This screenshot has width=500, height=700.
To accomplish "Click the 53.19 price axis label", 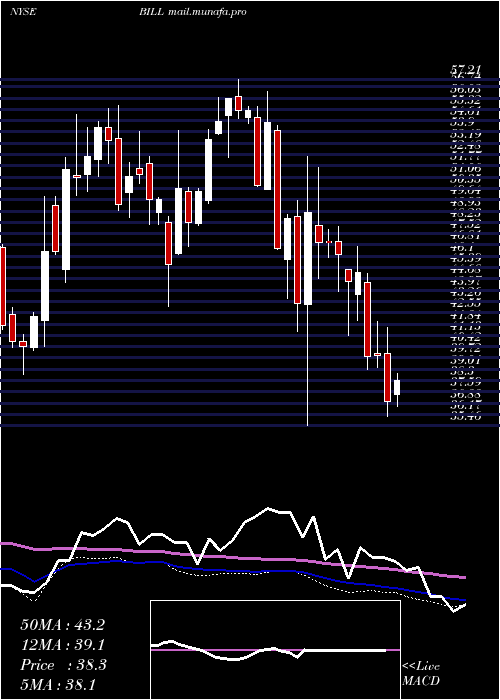I will (466, 135).
